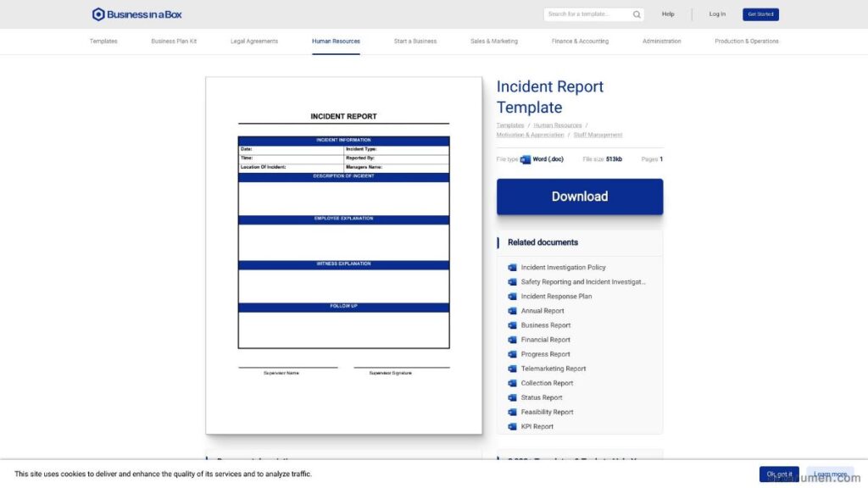Switch to the Human Resources tab
Screen dimensions: 868x488
pyautogui.click(x=336, y=40)
